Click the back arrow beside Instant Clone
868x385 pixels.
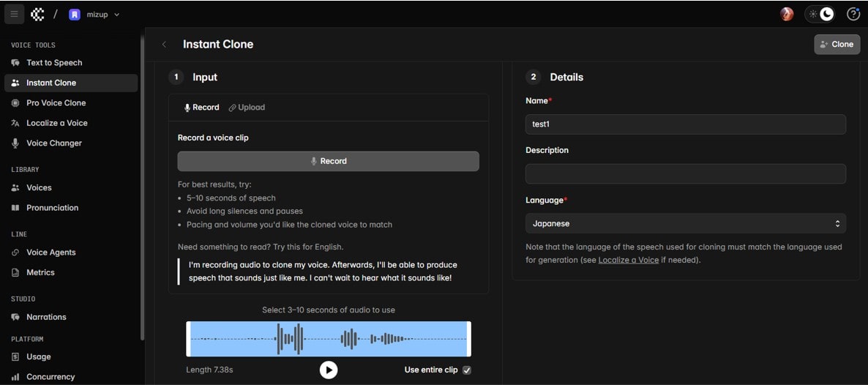164,45
